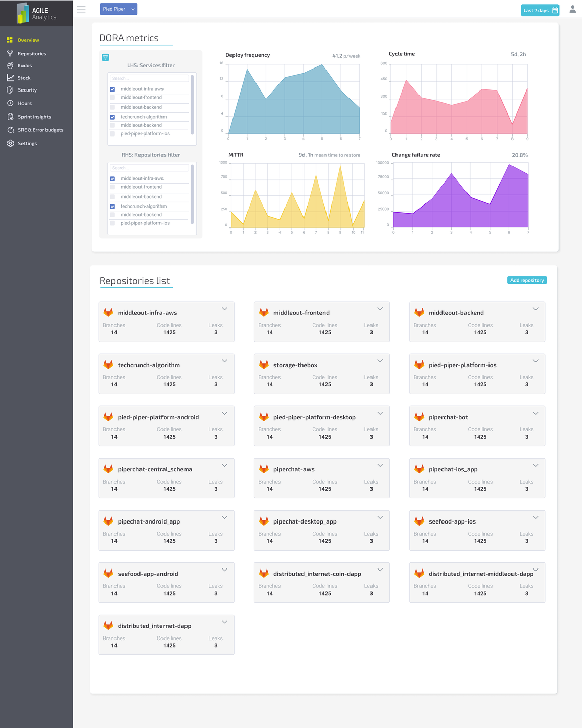
Task: Click the Hours clock icon
Action: click(10, 103)
